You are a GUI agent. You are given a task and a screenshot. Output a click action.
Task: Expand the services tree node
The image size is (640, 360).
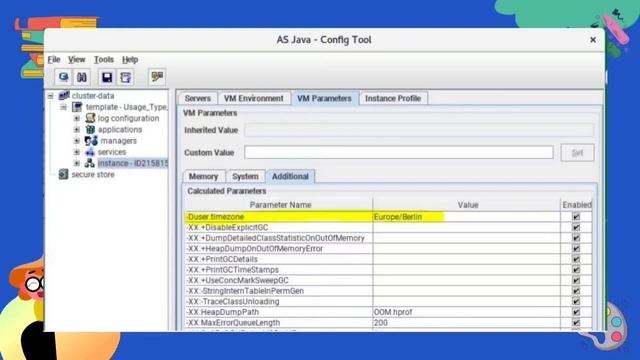pyautogui.click(x=76, y=152)
